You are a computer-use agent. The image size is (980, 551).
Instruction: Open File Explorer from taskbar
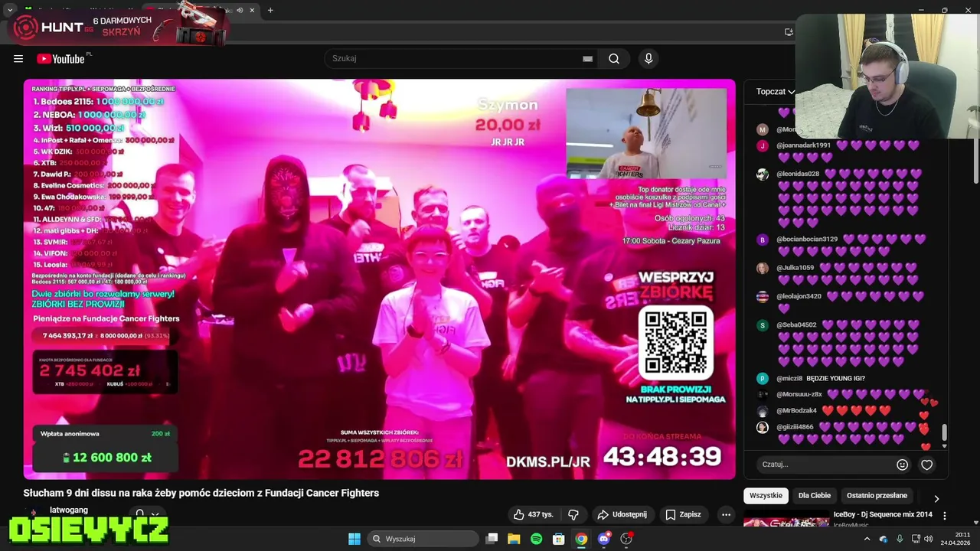point(514,539)
